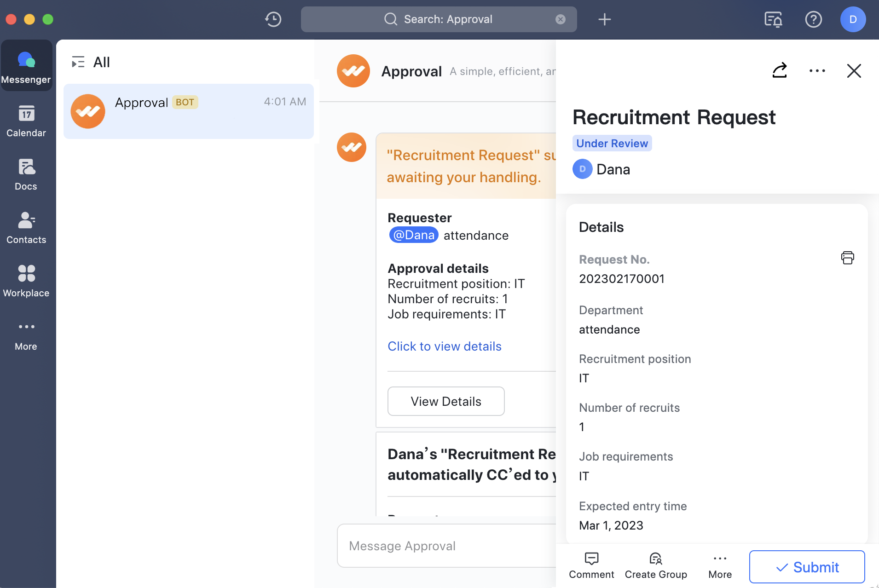Image resolution: width=879 pixels, height=588 pixels.
Task: Open Contacts from the left sidebar
Action: 26,228
